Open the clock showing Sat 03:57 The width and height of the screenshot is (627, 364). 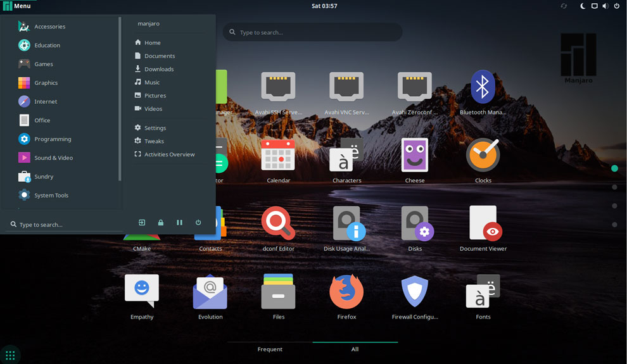[324, 6]
